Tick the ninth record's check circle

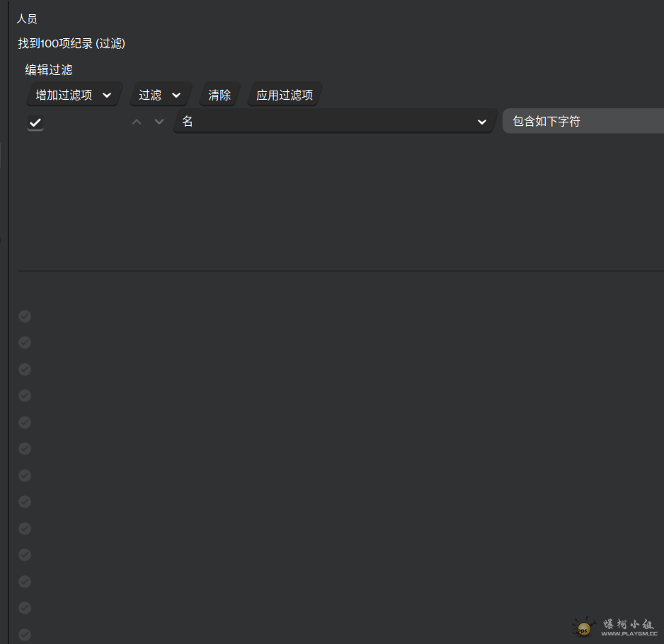coord(25,529)
